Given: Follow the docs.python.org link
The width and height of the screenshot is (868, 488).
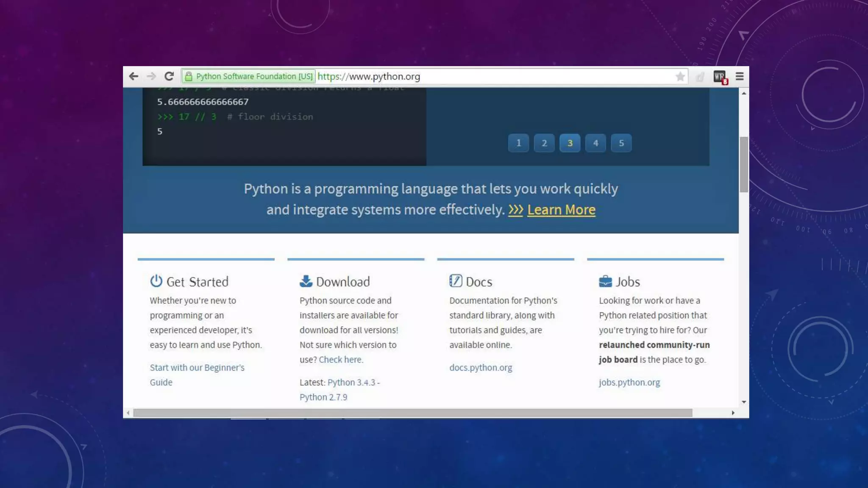Looking at the screenshot, I should tap(481, 368).
